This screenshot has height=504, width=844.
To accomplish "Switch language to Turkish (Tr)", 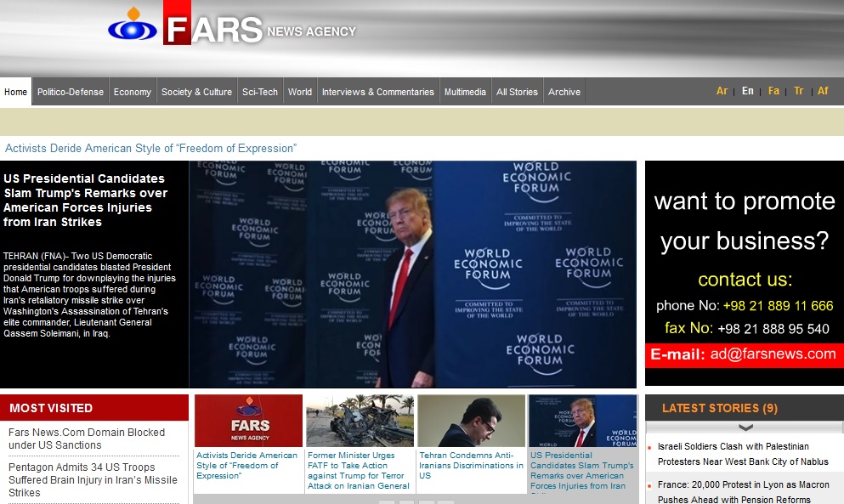I will [x=798, y=91].
